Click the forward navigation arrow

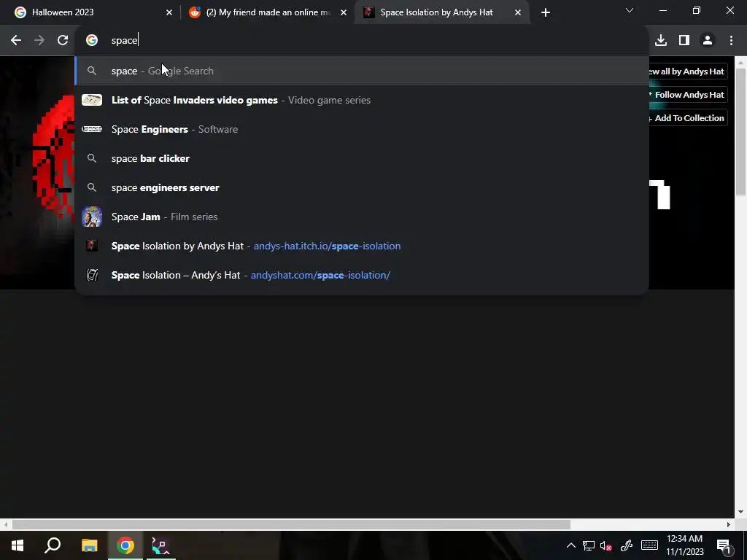pyautogui.click(x=39, y=41)
